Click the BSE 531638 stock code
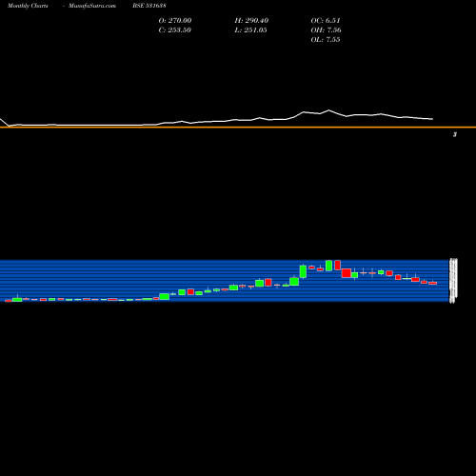Screen dimensions: 476x476 point(149,6)
